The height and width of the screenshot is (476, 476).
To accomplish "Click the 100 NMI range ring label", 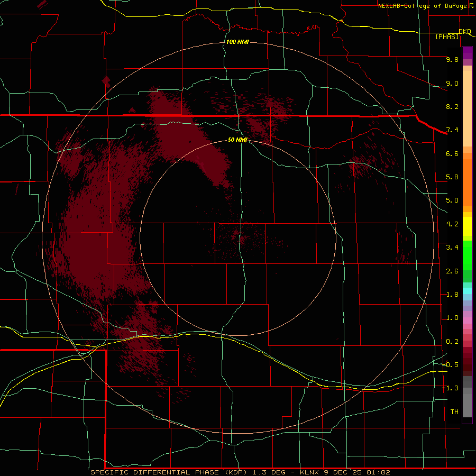I will tap(237, 42).
